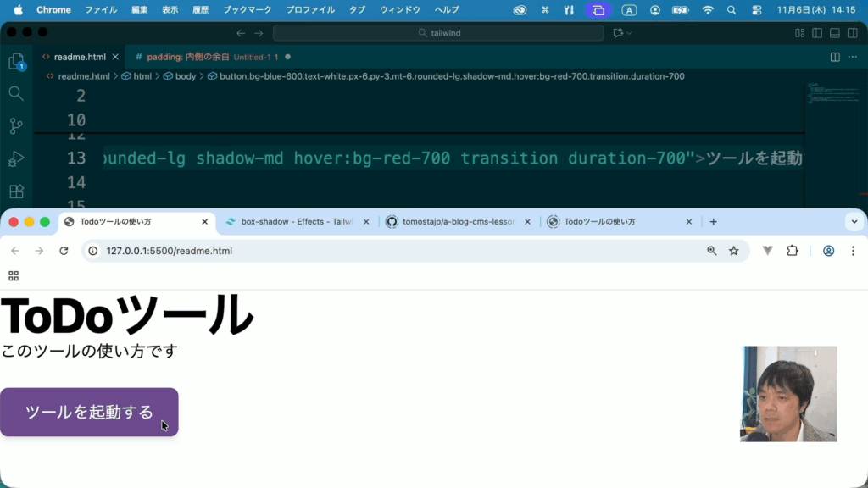Open the VS Code Explorer icon
The width and height of the screenshot is (868, 488).
(x=15, y=61)
